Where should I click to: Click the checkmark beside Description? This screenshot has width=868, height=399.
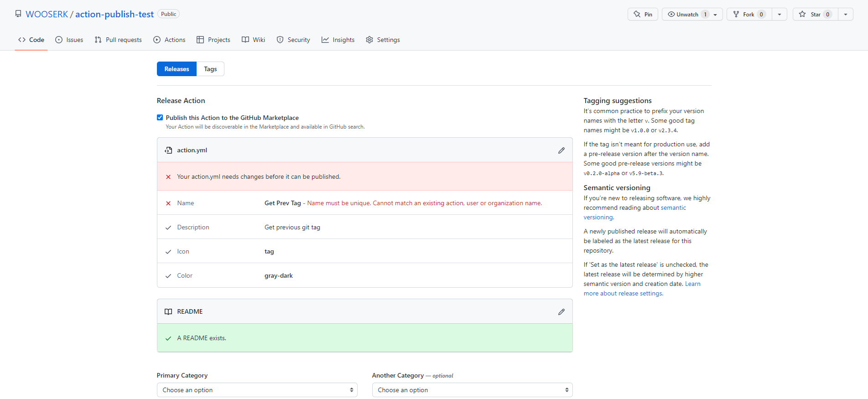(168, 228)
